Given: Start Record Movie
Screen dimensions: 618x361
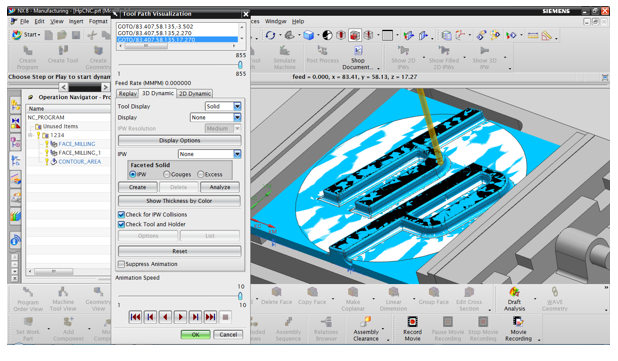Looking at the screenshot, I should tap(413, 329).
